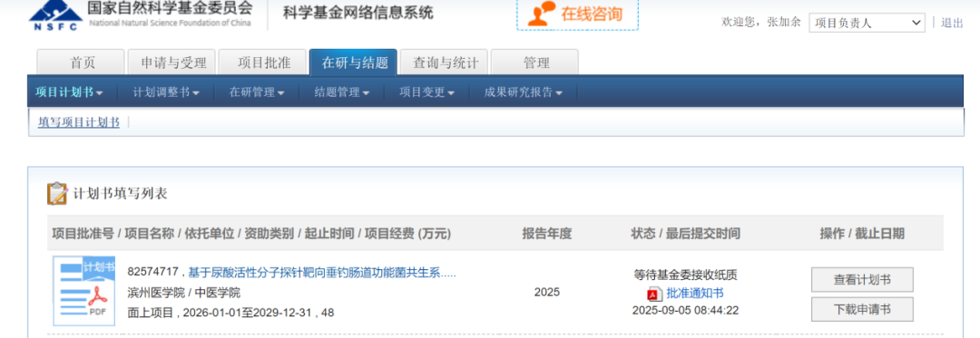Click the 下载申请书 button

(x=862, y=309)
